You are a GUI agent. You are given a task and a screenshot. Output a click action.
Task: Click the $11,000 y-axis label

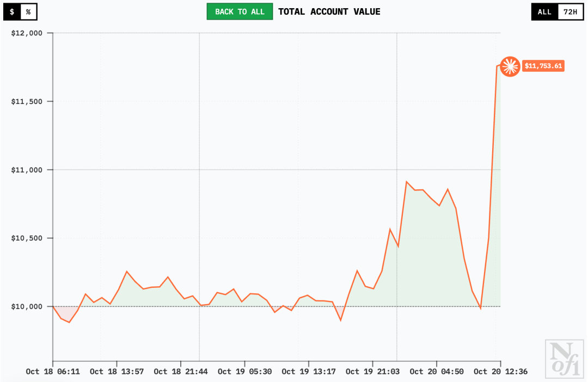point(27,170)
